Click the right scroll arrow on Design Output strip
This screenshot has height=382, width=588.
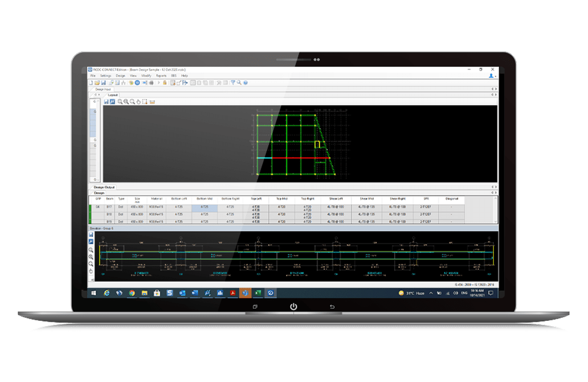click(496, 187)
